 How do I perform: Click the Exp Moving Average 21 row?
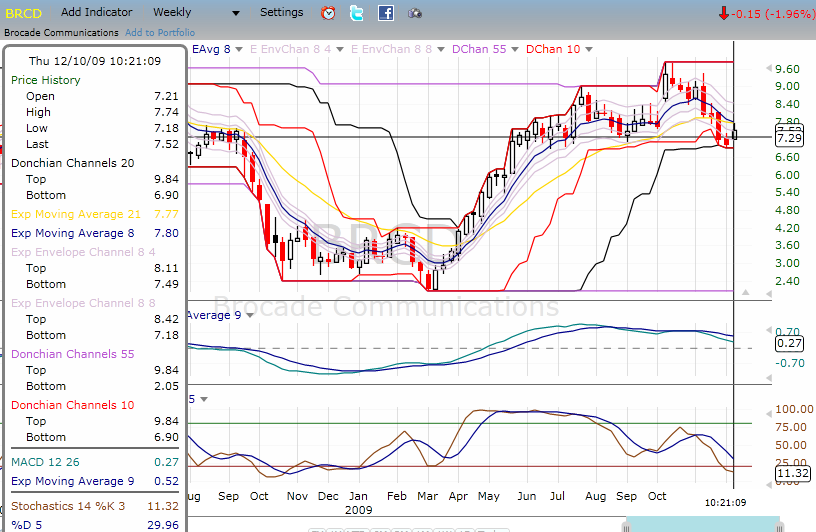pyautogui.click(x=95, y=214)
